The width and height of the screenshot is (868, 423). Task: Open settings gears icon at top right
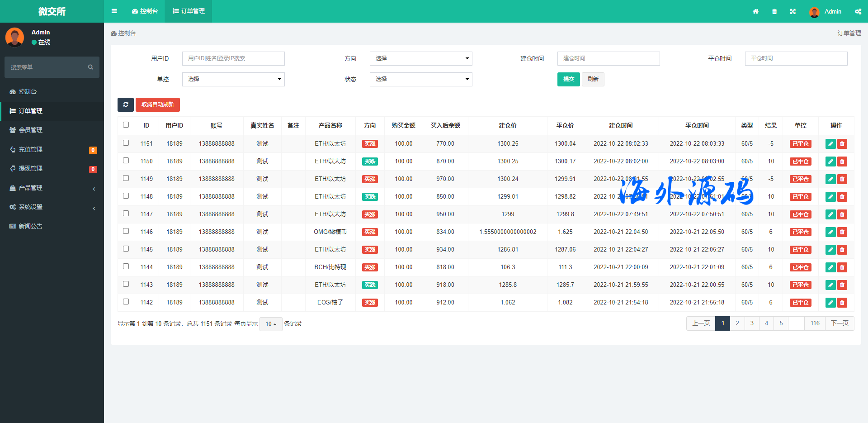(858, 11)
